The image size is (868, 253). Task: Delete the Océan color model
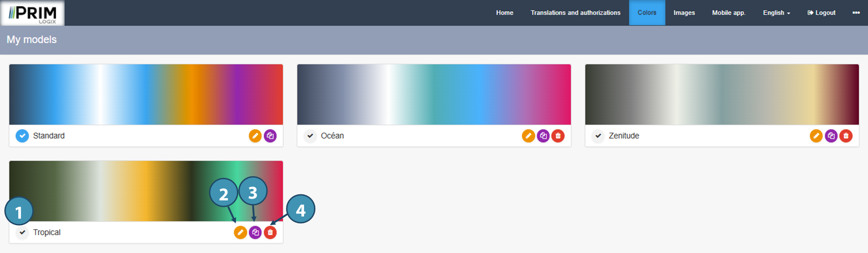(x=558, y=136)
